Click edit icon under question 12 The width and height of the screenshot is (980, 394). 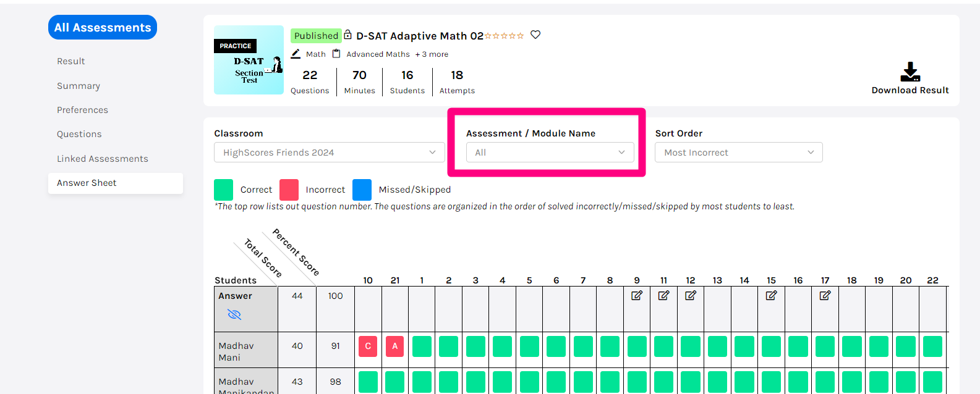coord(690,296)
